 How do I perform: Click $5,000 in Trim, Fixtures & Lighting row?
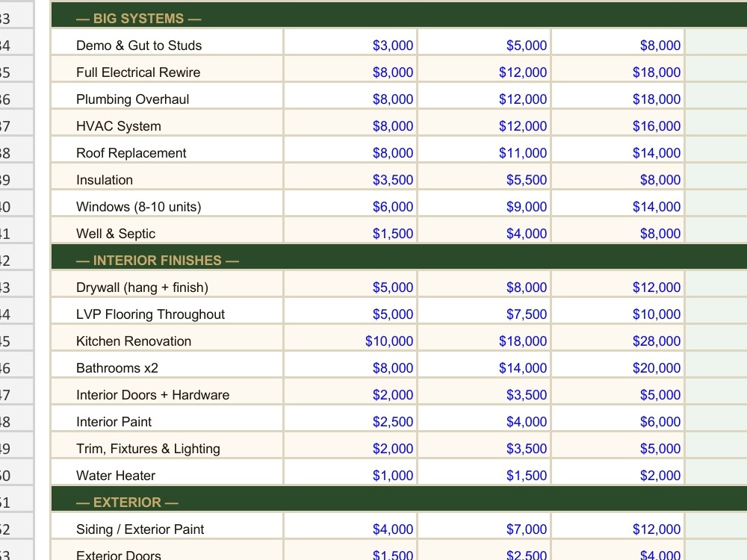pos(619,446)
